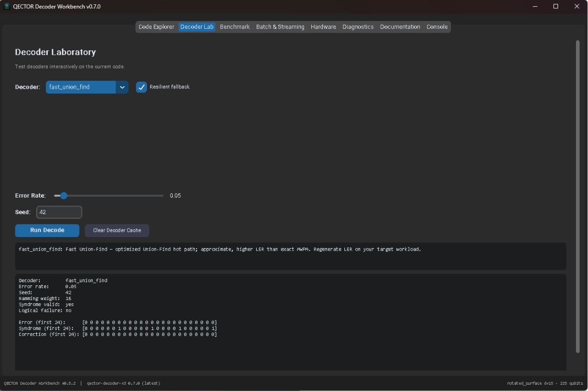Click the Logical failure: no line

click(x=45, y=310)
